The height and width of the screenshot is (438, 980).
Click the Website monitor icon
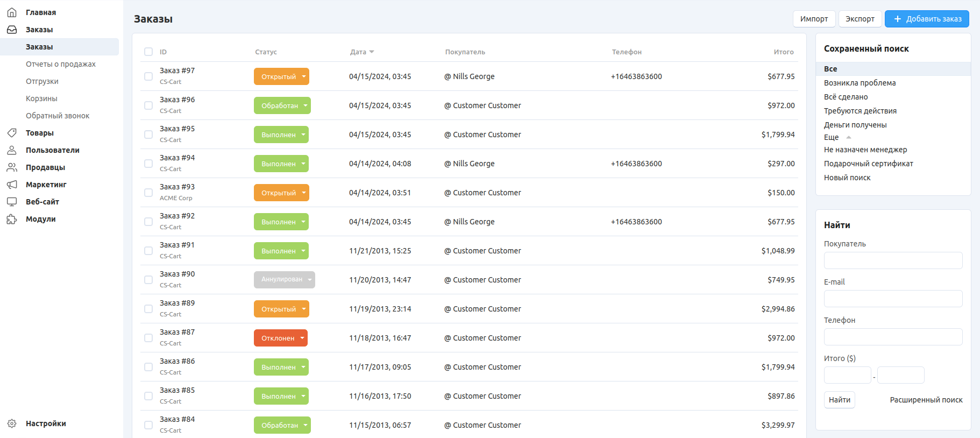tap(12, 202)
